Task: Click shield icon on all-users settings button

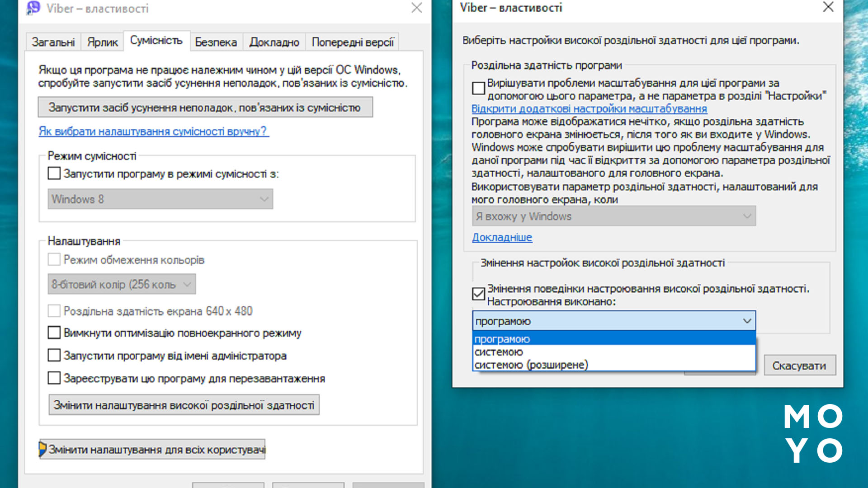Action: tap(43, 449)
